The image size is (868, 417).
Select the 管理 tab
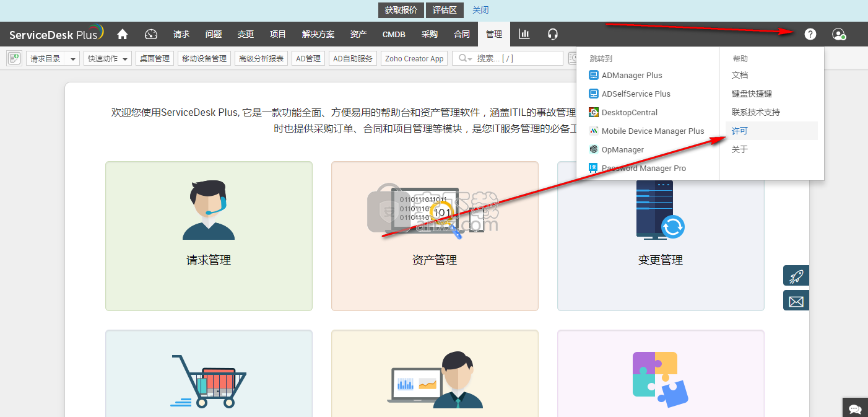[494, 34]
